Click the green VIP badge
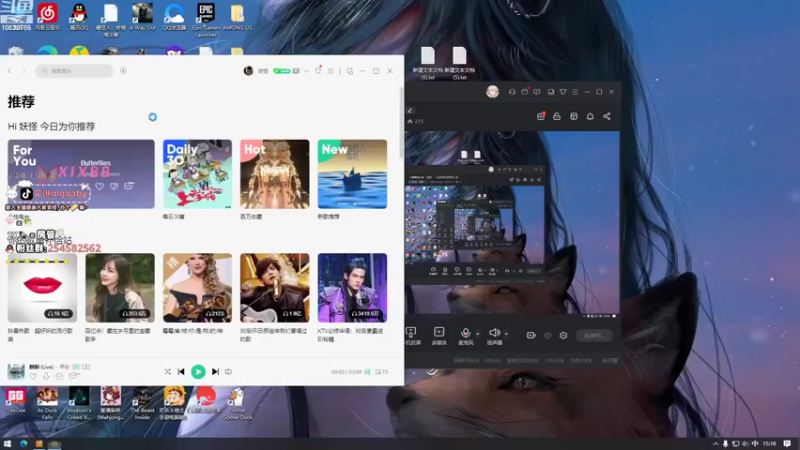 click(x=282, y=71)
